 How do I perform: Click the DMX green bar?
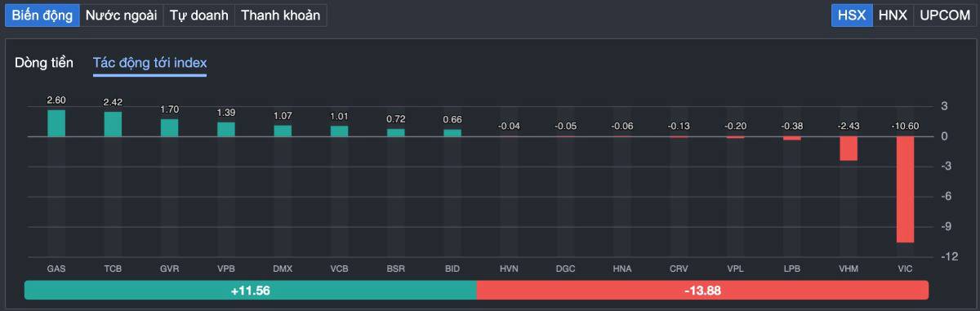[283, 131]
